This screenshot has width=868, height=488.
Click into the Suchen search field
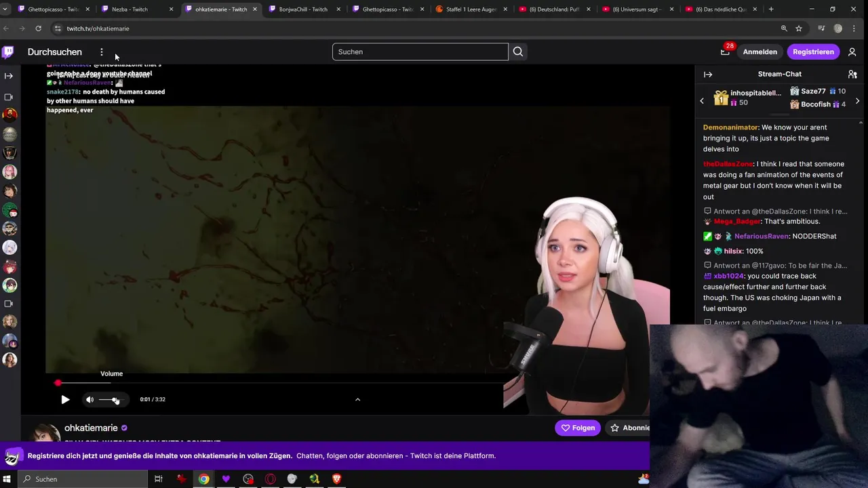point(420,52)
